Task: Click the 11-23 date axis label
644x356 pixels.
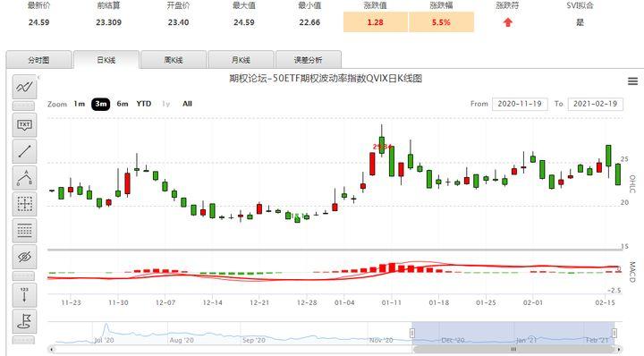Action: click(x=71, y=302)
